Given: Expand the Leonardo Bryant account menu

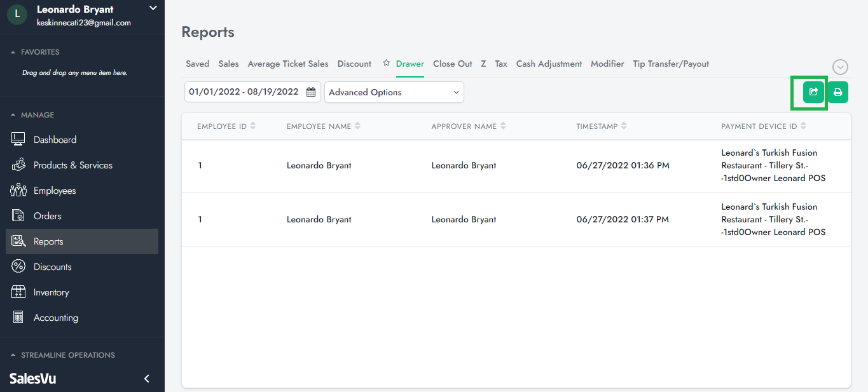Looking at the screenshot, I should (x=153, y=8).
